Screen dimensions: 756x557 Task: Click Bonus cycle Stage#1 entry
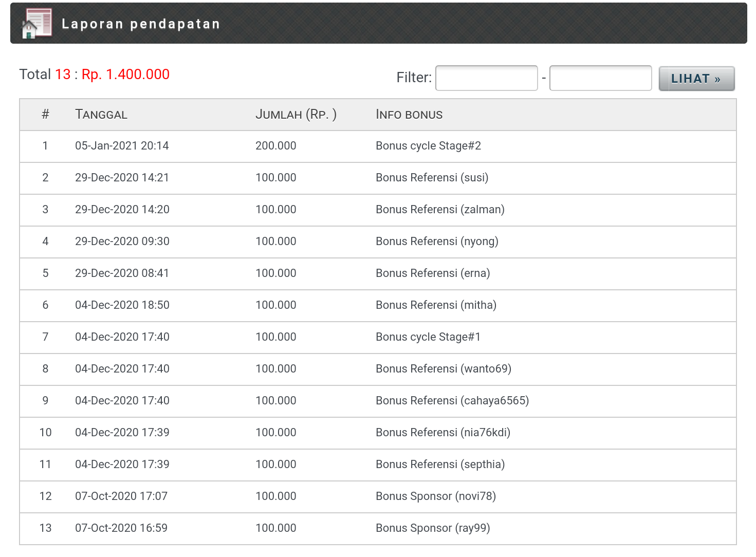pyautogui.click(x=428, y=337)
